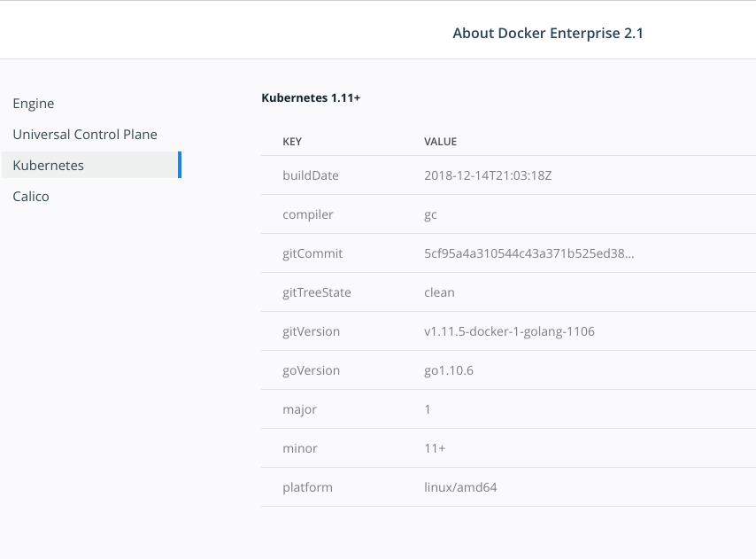Click the About Docker Enterprise 2.1 title

click(547, 33)
